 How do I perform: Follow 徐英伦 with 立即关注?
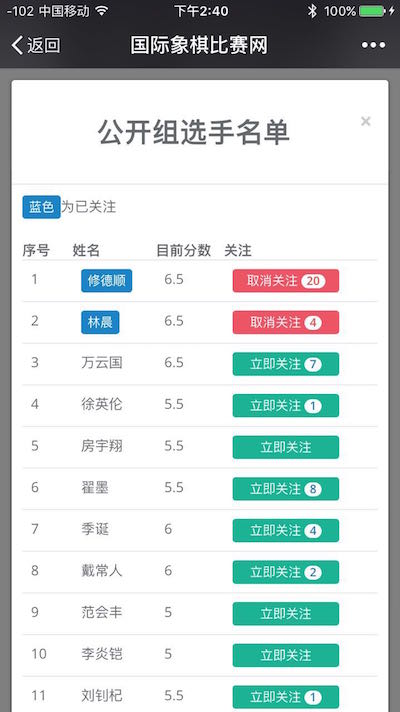tap(286, 405)
